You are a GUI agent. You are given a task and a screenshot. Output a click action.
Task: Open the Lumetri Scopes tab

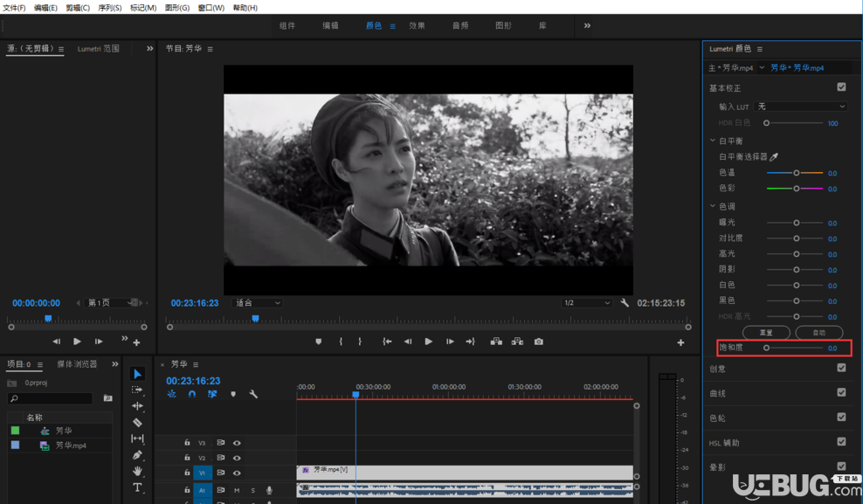pos(98,48)
